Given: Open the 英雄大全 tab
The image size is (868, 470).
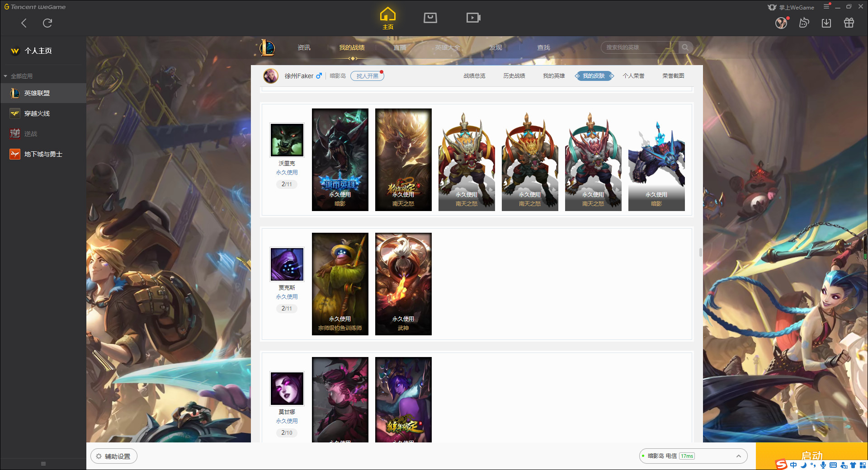Looking at the screenshot, I should tap(448, 47).
